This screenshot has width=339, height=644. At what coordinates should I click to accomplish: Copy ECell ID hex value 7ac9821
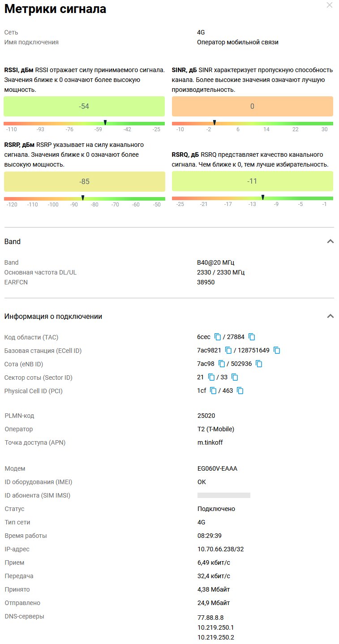(x=228, y=350)
